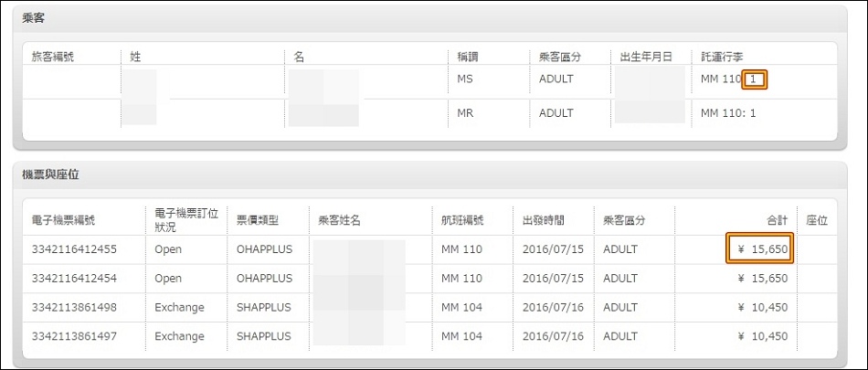This screenshot has width=868, height=370.
Task: Select the 稱謂 column header
Action: 467,57
